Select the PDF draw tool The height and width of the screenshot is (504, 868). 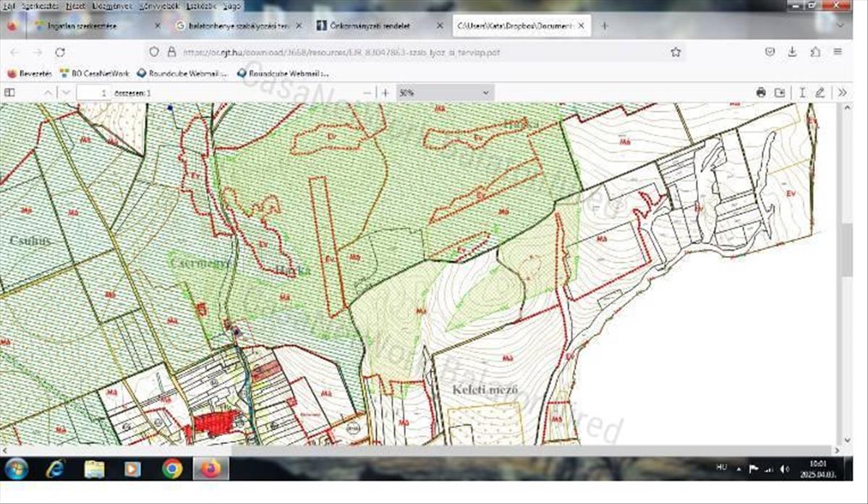tap(820, 93)
